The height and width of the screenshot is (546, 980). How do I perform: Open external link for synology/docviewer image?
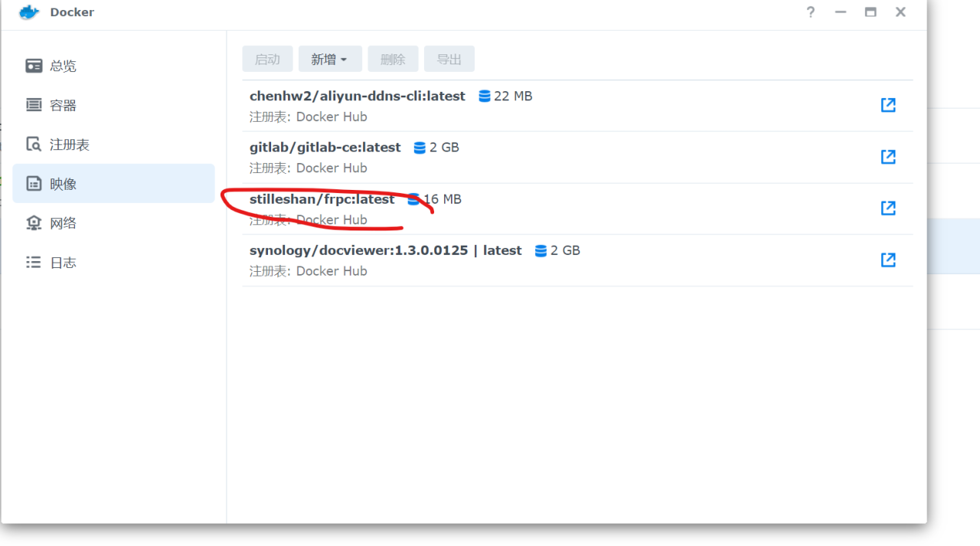[x=888, y=260]
